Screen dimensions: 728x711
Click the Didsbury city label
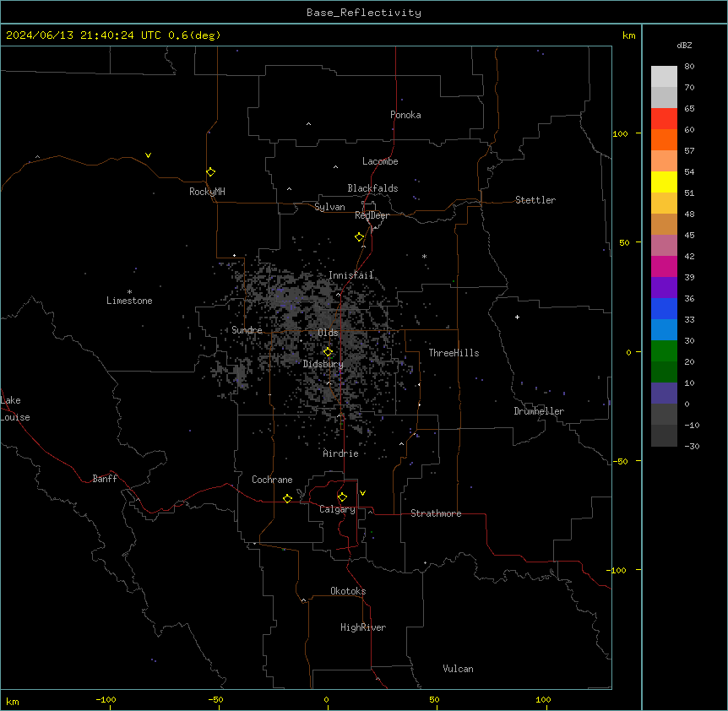[323, 364]
